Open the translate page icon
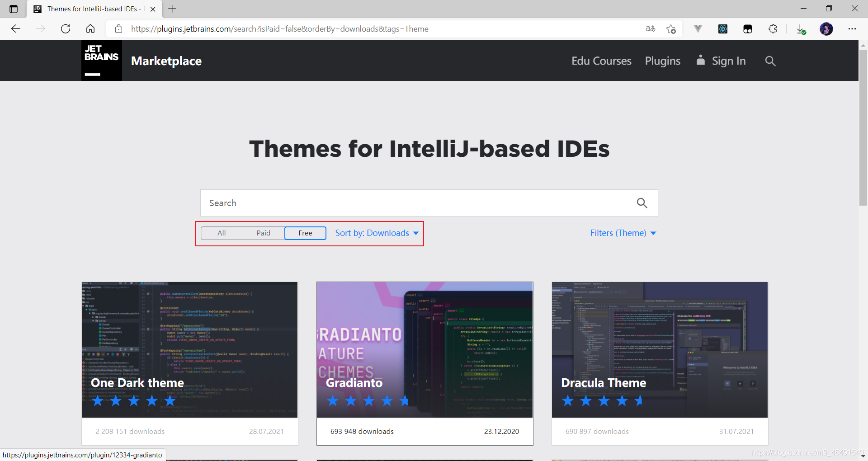The width and height of the screenshot is (868, 461). coord(651,29)
